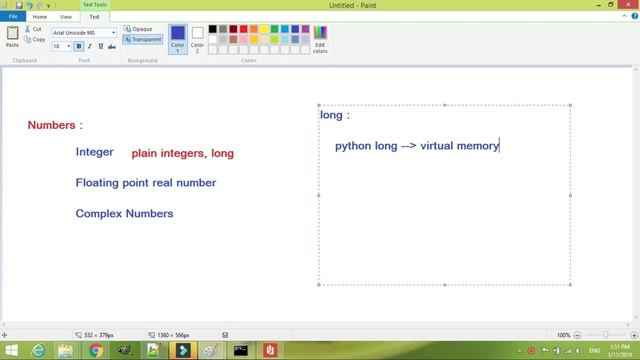Open the Customize Quick Access Toolbar arrow

[x=49, y=6]
